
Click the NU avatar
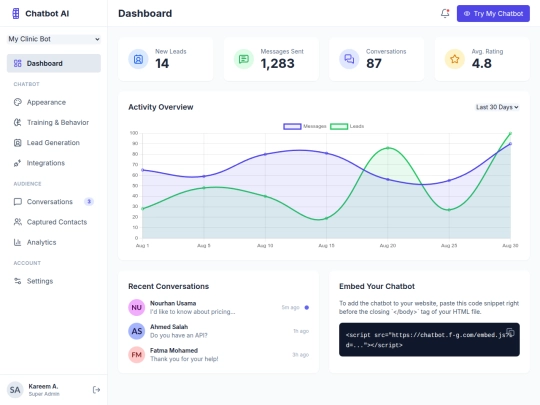(x=137, y=308)
